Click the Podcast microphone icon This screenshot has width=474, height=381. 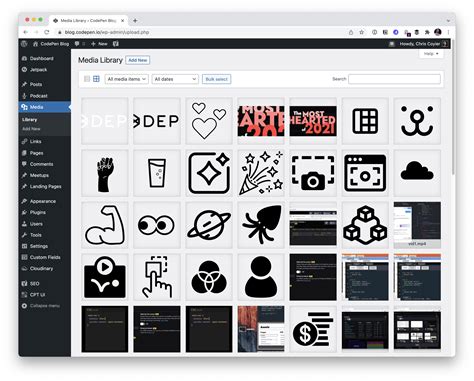coord(24,96)
